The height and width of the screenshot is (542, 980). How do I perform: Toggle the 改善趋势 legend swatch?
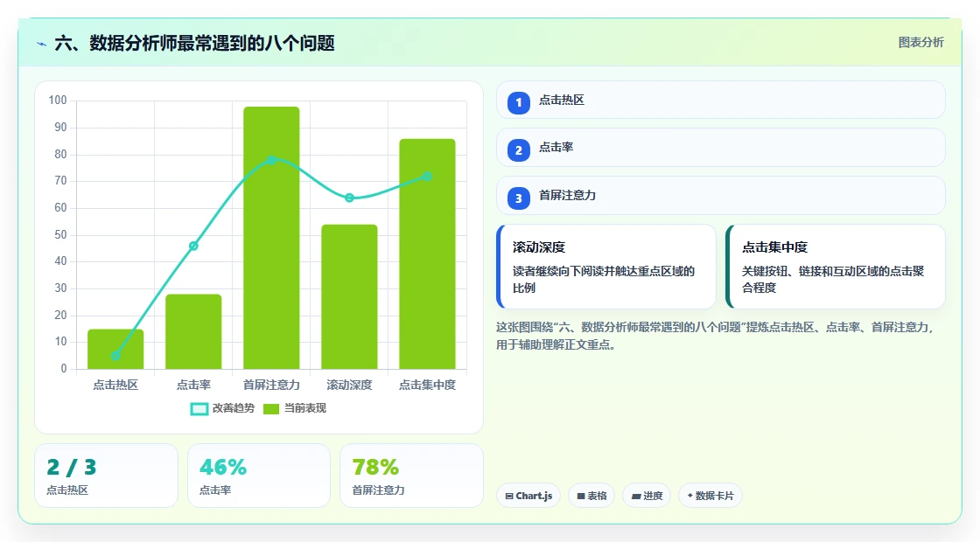point(199,409)
